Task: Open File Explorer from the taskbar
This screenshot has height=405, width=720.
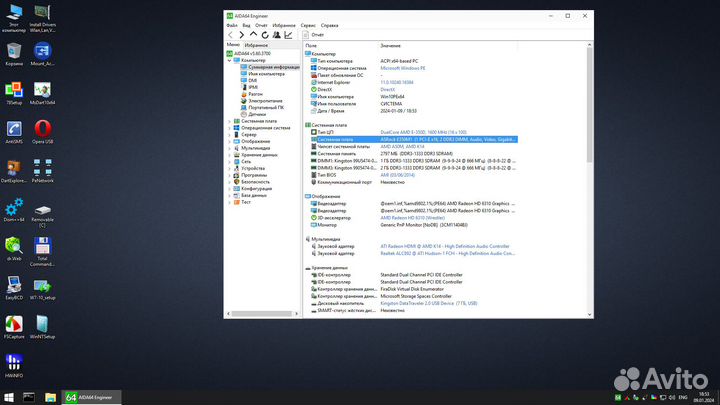Action: [50, 397]
